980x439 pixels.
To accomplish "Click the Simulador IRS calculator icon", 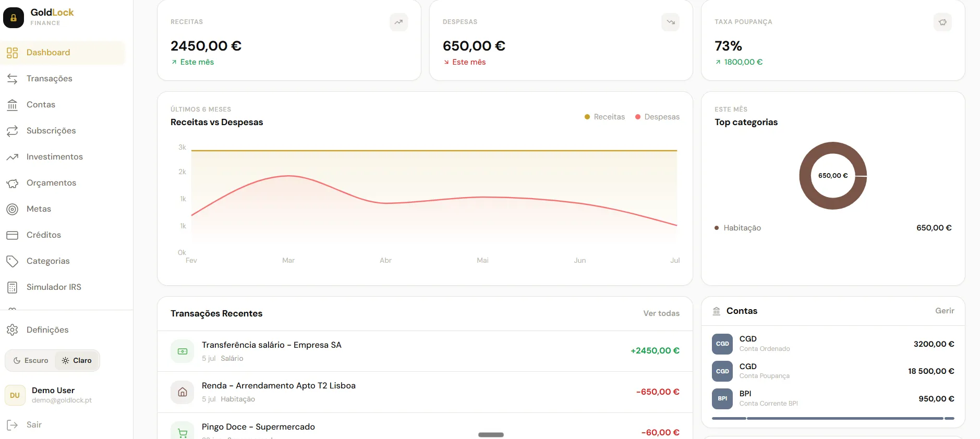I will 13,287.
